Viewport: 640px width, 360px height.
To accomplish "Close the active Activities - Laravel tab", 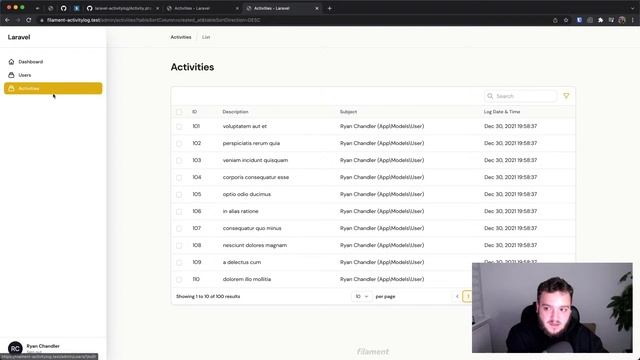I will tap(317, 8).
